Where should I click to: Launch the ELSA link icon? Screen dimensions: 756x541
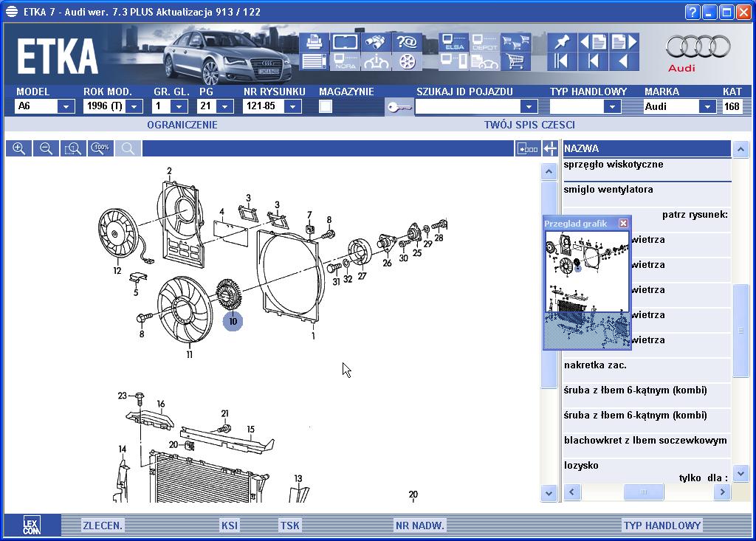pos(453,42)
